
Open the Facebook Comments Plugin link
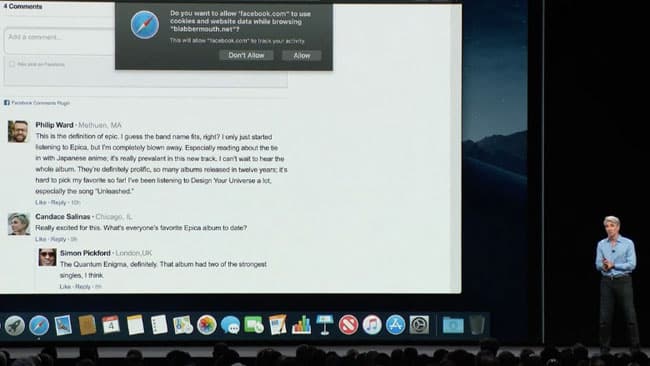[41, 103]
